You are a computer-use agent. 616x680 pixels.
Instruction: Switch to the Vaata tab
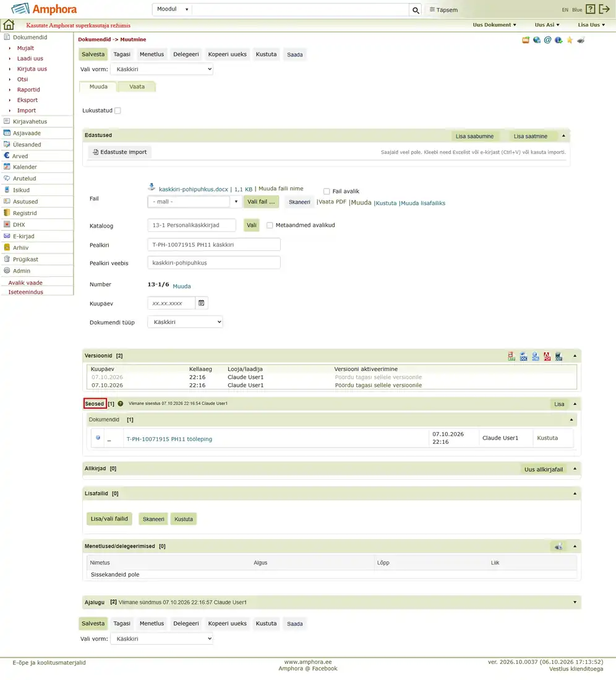[x=137, y=87]
